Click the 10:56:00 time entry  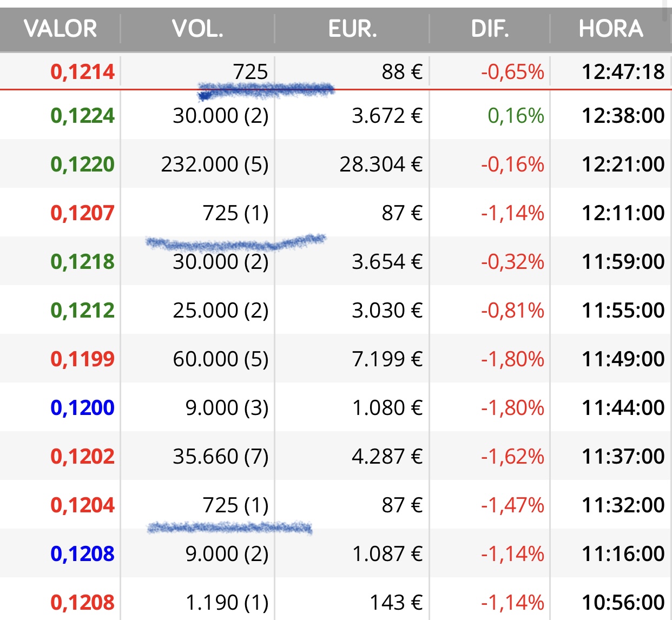click(x=623, y=603)
